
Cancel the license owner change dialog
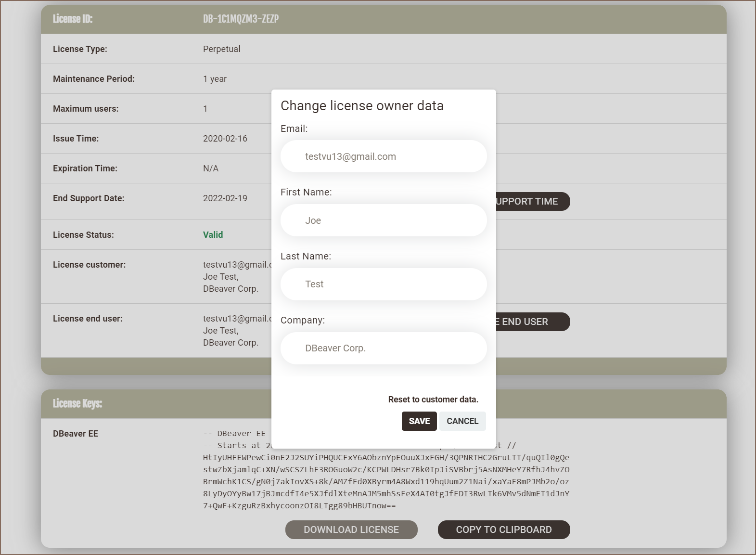[x=462, y=421]
